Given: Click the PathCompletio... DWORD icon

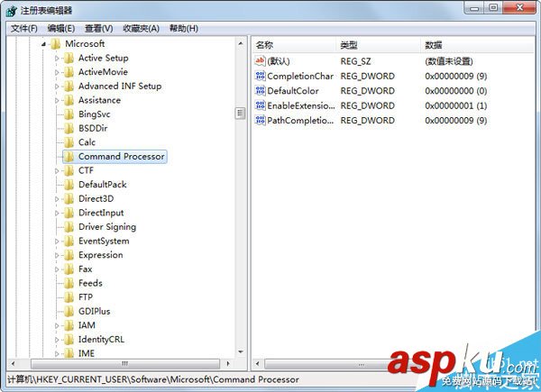Looking at the screenshot, I should click(x=260, y=121).
